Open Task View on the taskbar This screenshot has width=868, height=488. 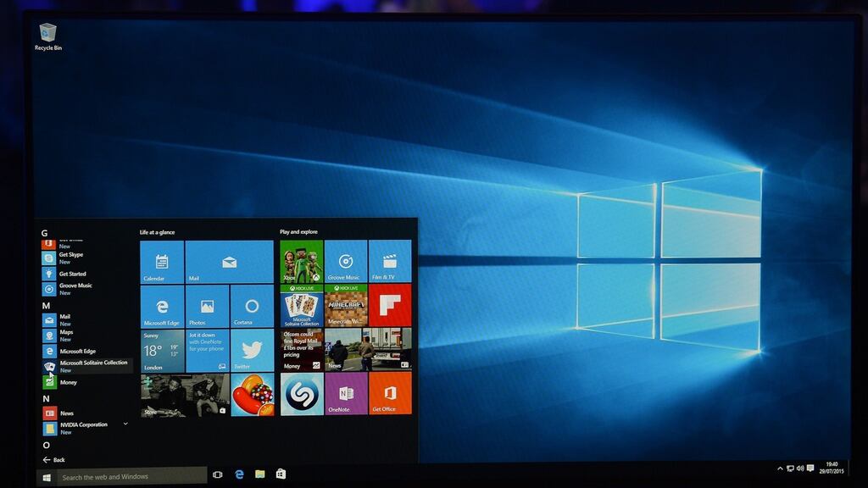click(x=218, y=475)
